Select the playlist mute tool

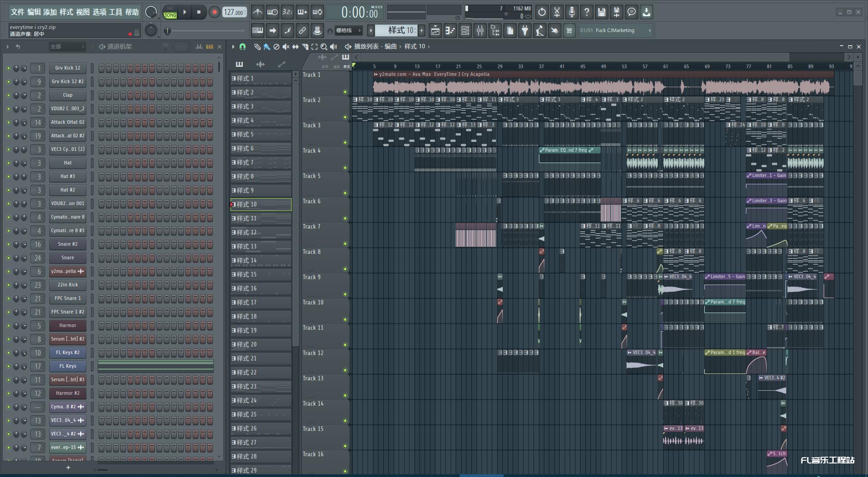pyautogui.click(x=286, y=47)
